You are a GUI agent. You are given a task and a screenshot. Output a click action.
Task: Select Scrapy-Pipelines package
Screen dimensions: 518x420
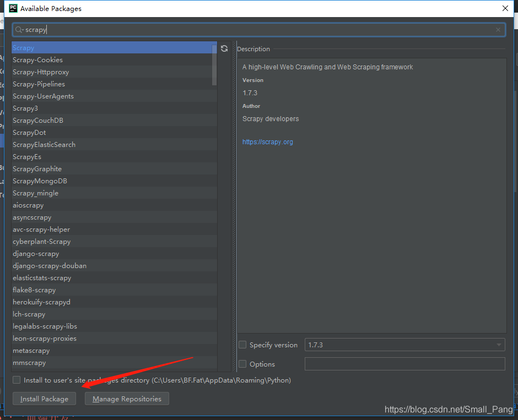pyautogui.click(x=114, y=84)
